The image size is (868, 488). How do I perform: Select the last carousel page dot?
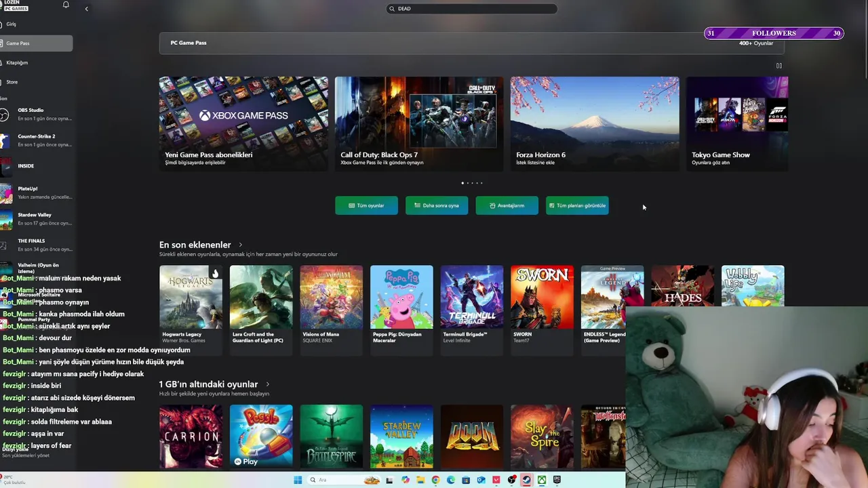pyautogui.click(x=481, y=183)
